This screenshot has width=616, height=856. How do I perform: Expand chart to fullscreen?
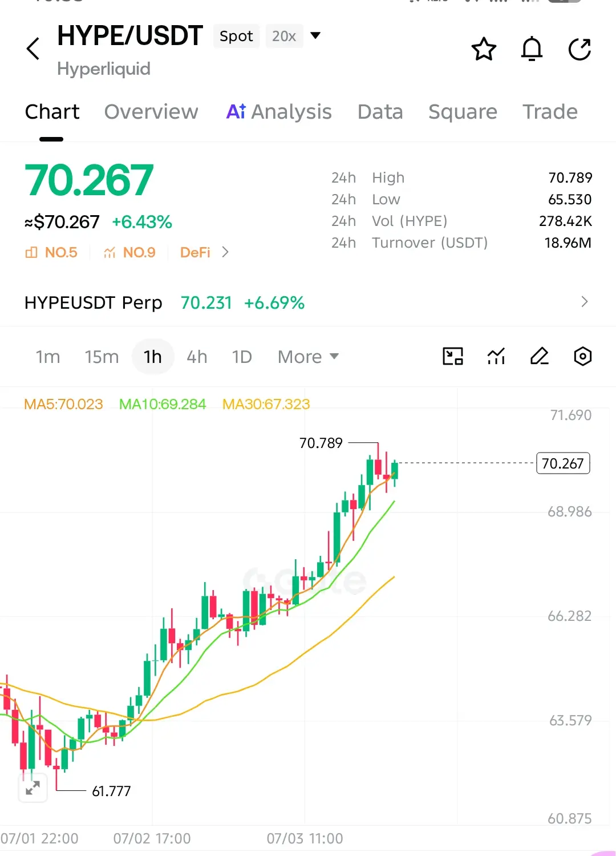coord(33,788)
